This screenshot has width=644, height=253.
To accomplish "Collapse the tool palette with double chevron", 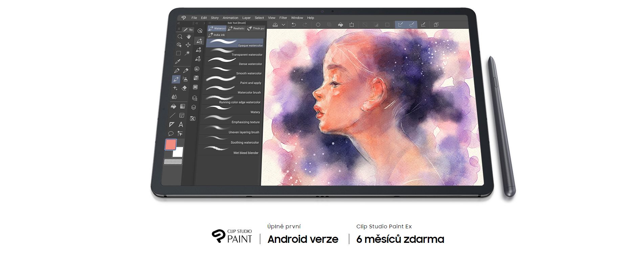I will [179, 23].
